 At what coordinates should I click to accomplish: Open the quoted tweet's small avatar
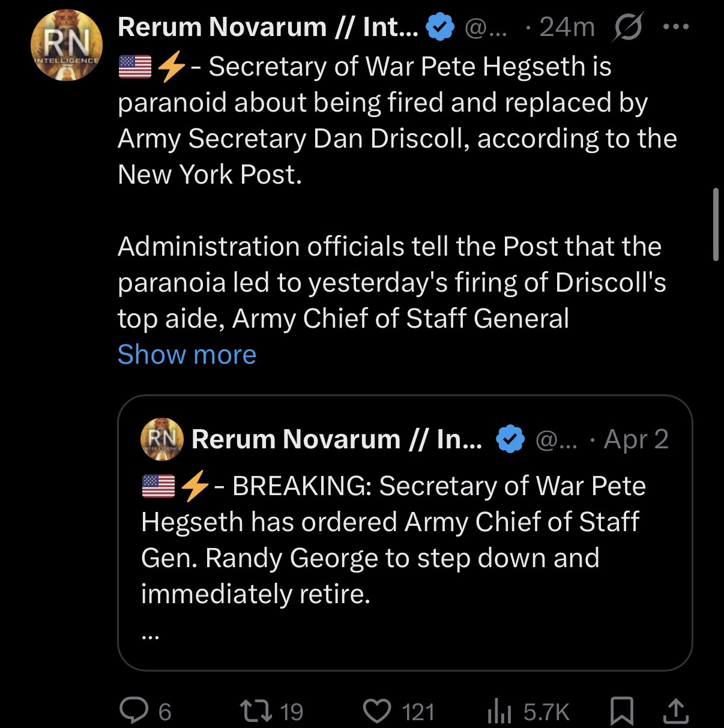(162, 439)
